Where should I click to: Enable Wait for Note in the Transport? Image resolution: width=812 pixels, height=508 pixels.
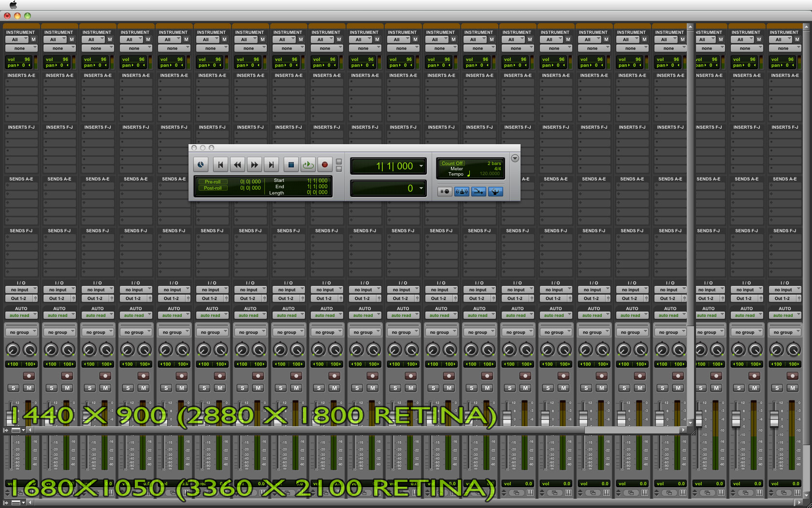[445, 192]
